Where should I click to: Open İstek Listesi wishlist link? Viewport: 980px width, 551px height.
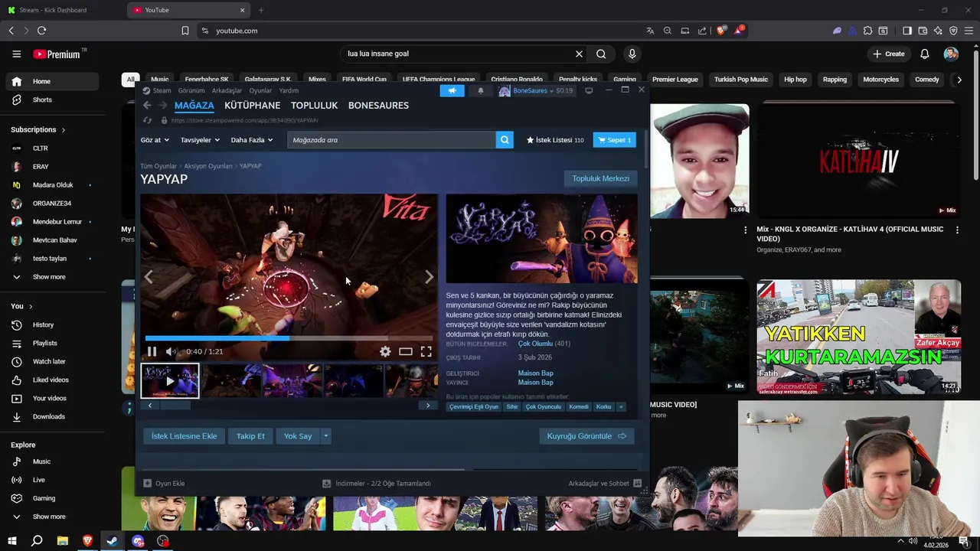pos(555,140)
